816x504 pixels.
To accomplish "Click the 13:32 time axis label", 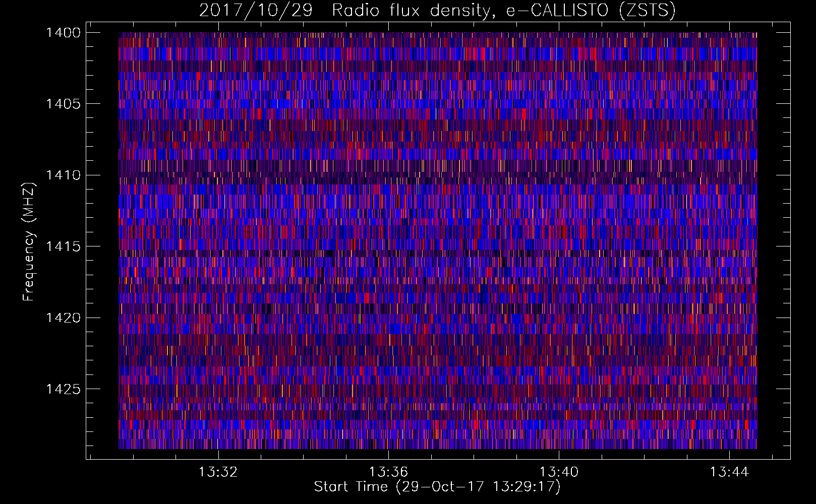I will 218,472.
